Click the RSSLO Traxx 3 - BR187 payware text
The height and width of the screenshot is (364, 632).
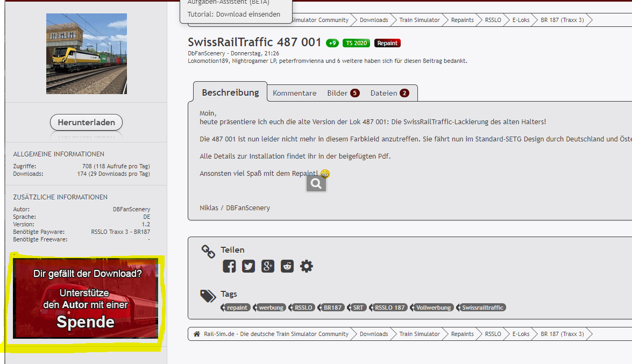pyautogui.click(x=120, y=232)
